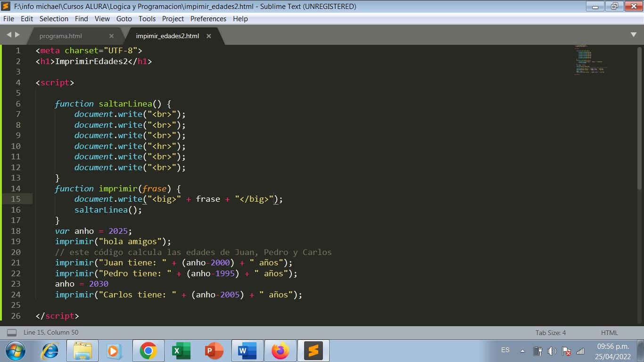Open Google Chrome from taskbar
The image size is (644, 362).
click(x=148, y=351)
